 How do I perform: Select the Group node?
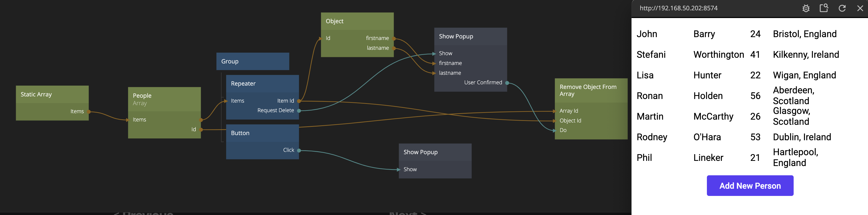coord(252,61)
